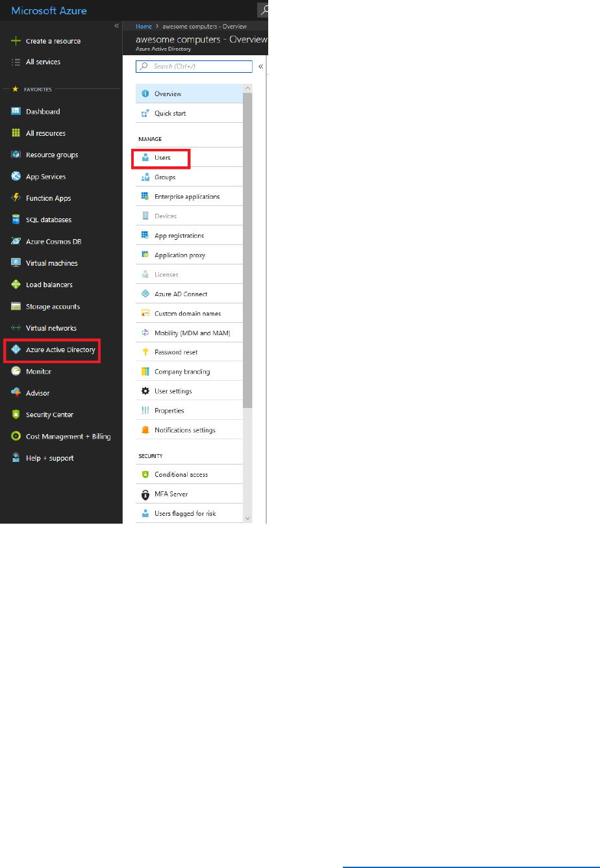Click the blade menu scrollbar up arrow
Viewport: 600px width, 868px height.
point(247,88)
